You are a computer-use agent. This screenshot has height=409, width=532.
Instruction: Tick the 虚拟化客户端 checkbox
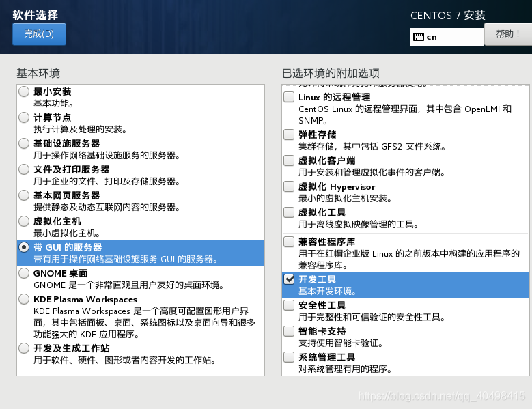pos(289,160)
